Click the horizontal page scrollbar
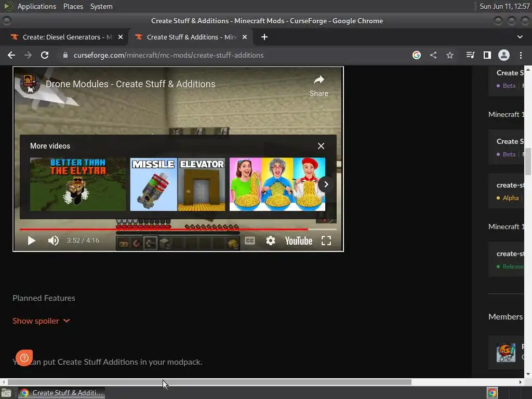Screen dimensions: 532x399 (x=209, y=382)
